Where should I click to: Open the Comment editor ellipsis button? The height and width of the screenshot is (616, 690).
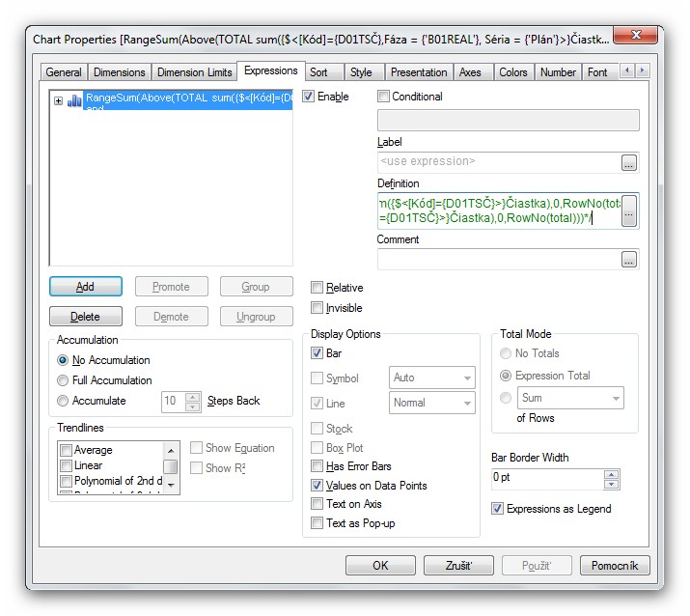point(629,260)
